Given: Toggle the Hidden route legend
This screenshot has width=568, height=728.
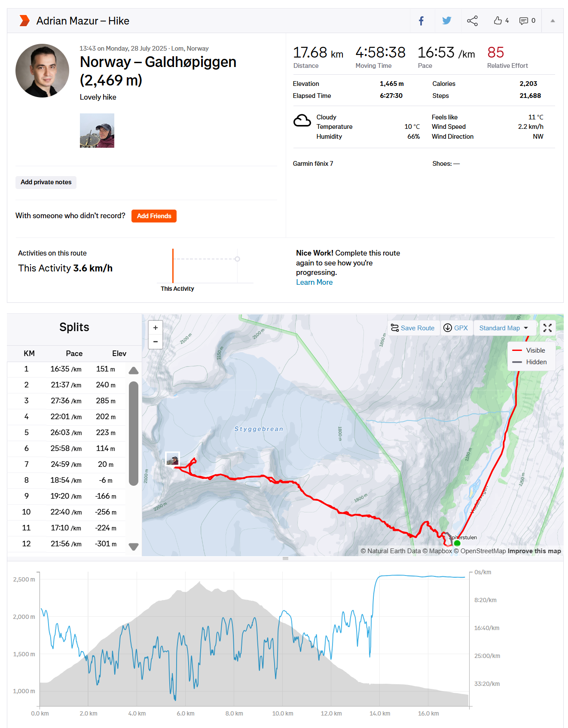Looking at the screenshot, I should (530, 362).
